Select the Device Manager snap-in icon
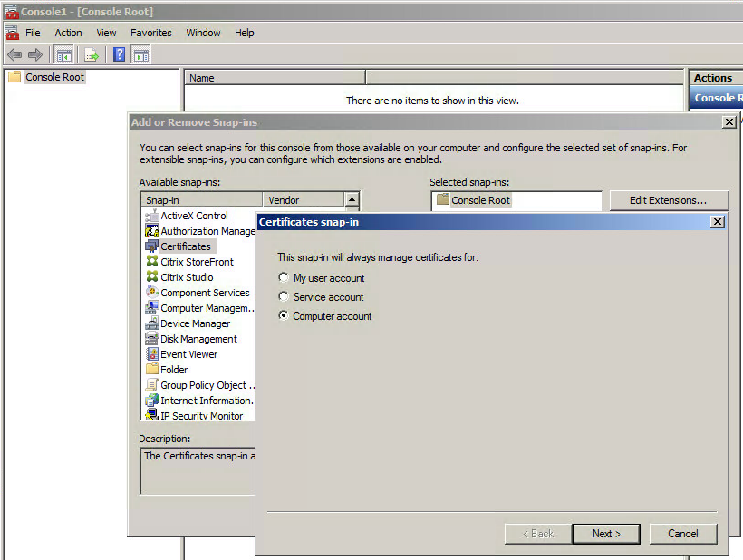The height and width of the screenshot is (560, 743). 152,323
